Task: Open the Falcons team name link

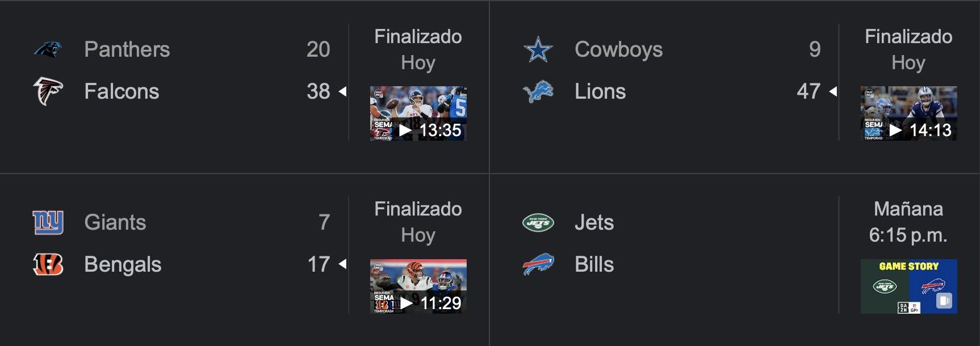Action: pyautogui.click(x=122, y=91)
